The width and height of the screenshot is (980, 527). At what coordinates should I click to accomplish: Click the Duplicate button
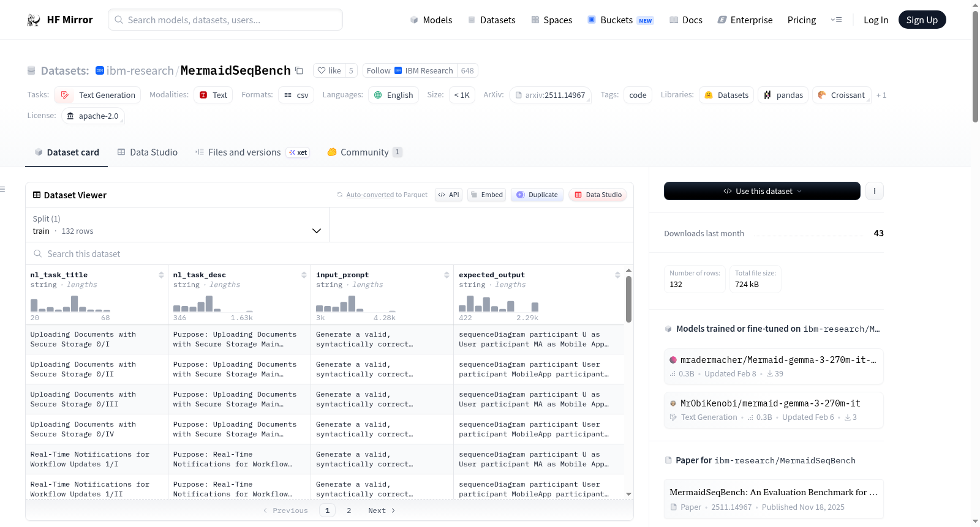(537, 195)
